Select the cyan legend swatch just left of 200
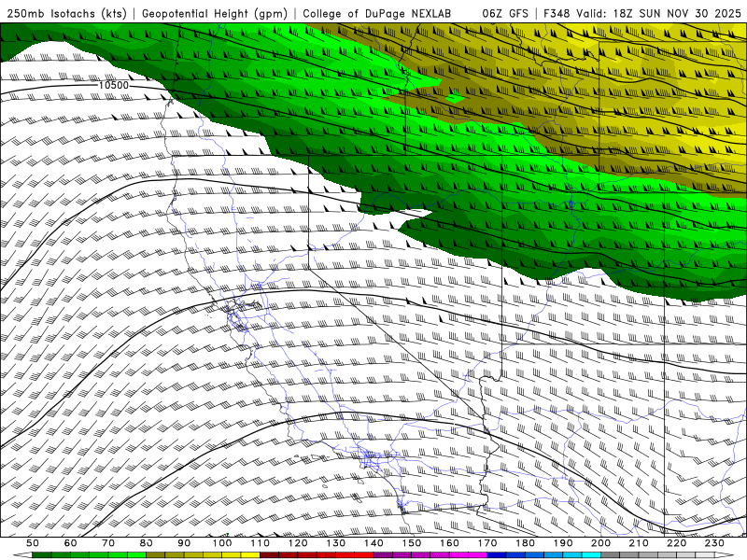747x560 pixels. point(592,555)
